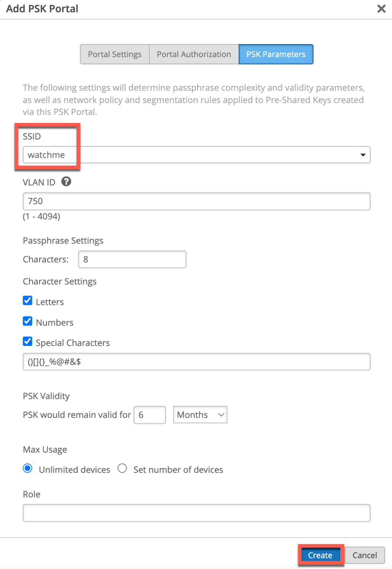Cancel the PSK Portal creation
392x569 pixels.
(365, 555)
